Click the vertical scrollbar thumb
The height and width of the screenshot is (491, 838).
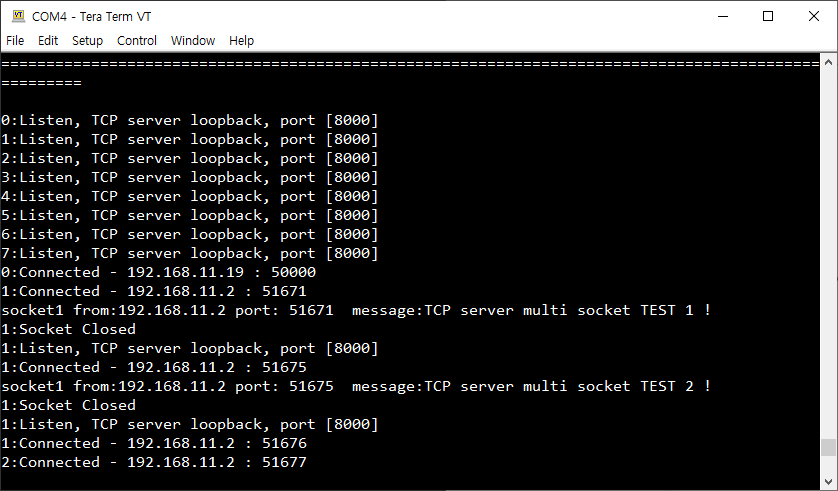[x=828, y=448]
